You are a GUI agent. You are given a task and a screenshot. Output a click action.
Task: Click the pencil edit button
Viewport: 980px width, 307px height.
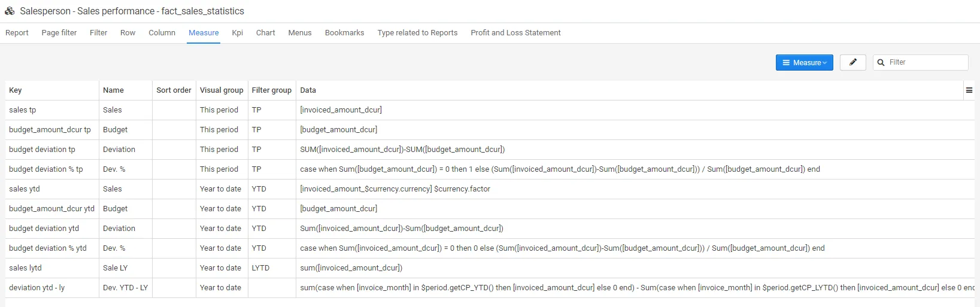pos(852,62)
